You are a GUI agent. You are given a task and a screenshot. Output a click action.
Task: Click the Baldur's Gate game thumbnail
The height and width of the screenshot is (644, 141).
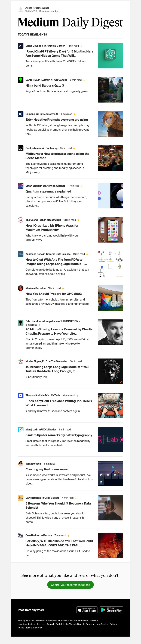110,90
